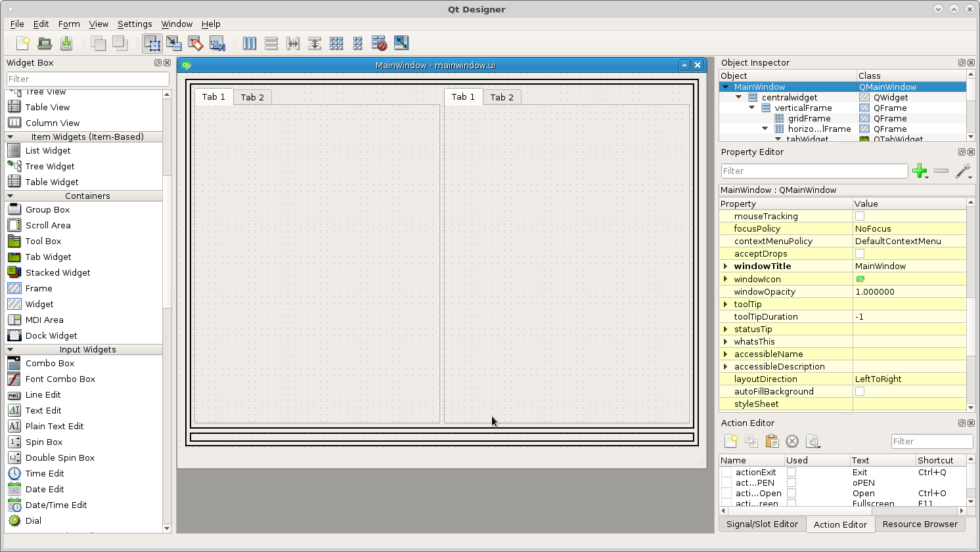
Task: Expand the accessibleName property
Action: point(726,354)
